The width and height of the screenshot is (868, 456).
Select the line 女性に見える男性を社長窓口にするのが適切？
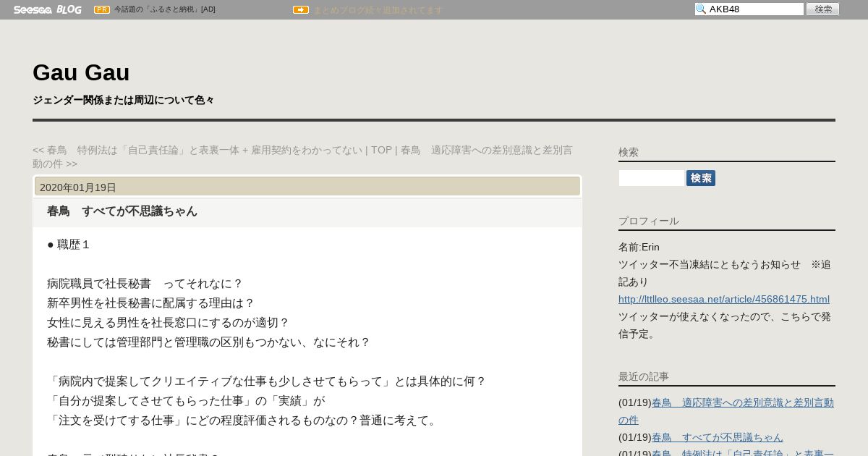[169, 323]
